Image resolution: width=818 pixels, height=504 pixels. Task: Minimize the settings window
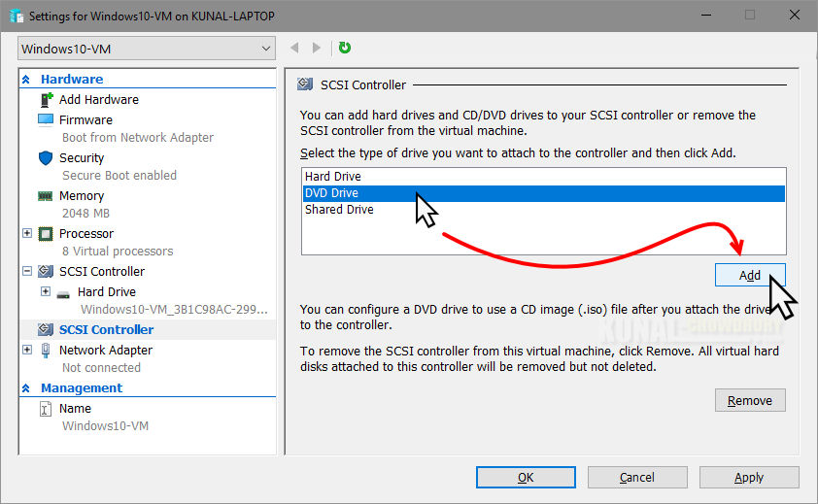(706, 16)
